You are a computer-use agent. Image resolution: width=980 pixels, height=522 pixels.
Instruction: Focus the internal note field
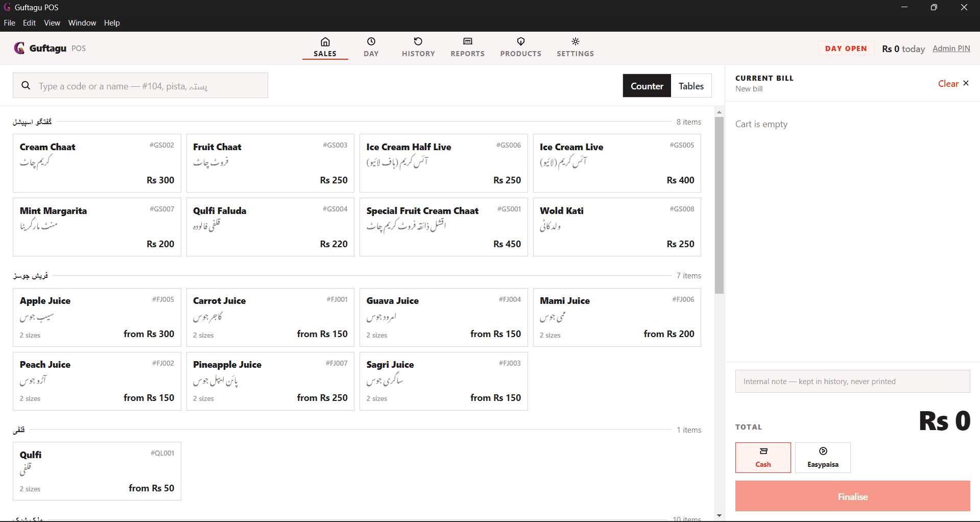pos(852,381)
